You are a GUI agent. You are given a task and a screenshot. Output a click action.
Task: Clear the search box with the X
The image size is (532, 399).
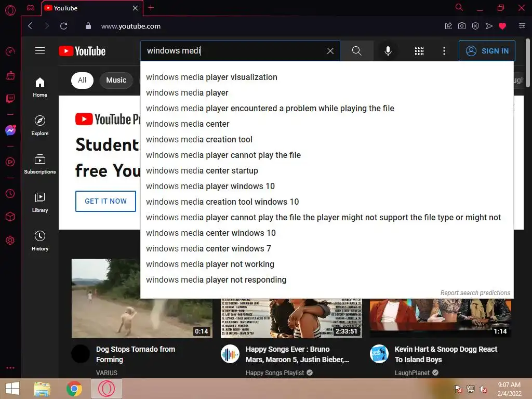(330, 51)
